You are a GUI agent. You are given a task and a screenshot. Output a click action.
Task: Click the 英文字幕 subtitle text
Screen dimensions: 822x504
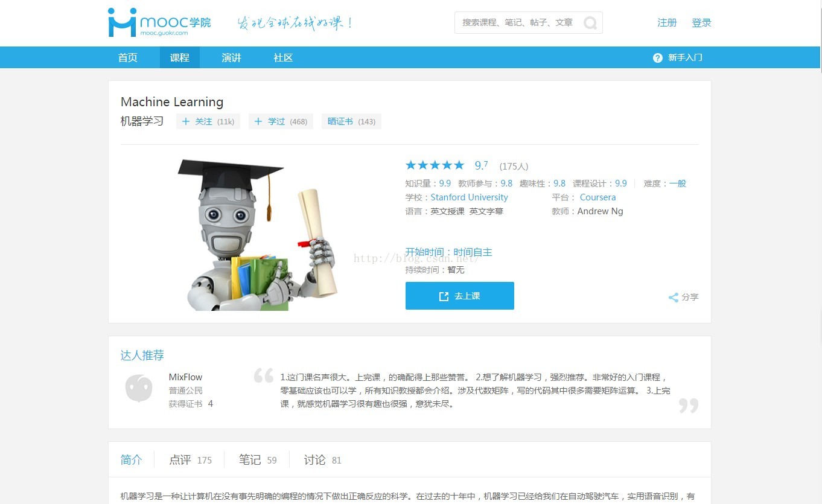pyautogui.click(x=486, y=211)
